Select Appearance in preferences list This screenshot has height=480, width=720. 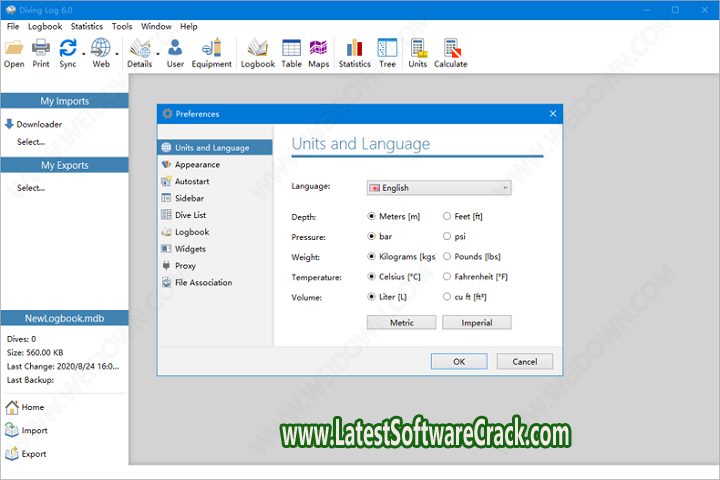coord(197,164)
